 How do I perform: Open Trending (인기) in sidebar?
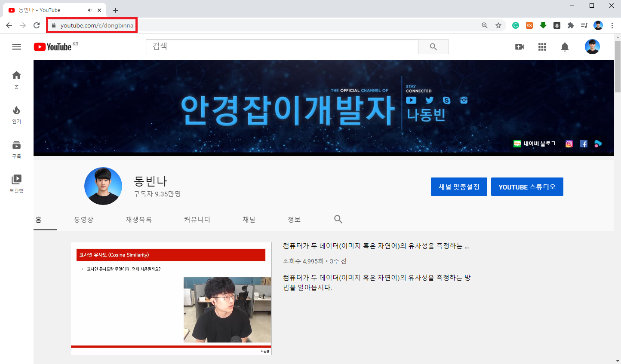click(16, 115)
